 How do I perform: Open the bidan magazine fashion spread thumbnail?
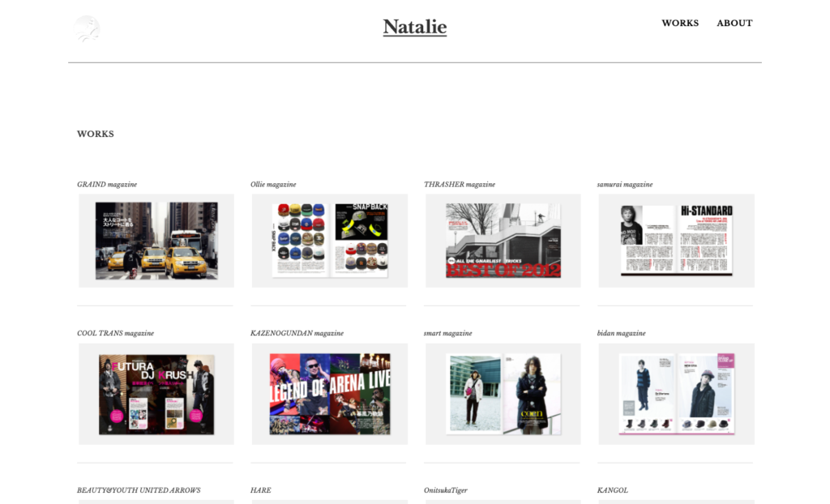coord(677,394)
